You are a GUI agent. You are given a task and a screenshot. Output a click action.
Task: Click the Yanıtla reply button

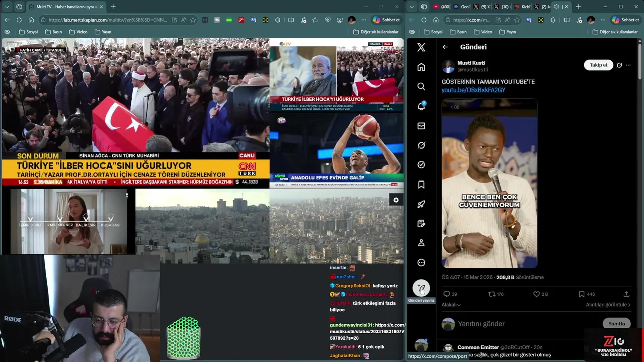pos(616,324)
